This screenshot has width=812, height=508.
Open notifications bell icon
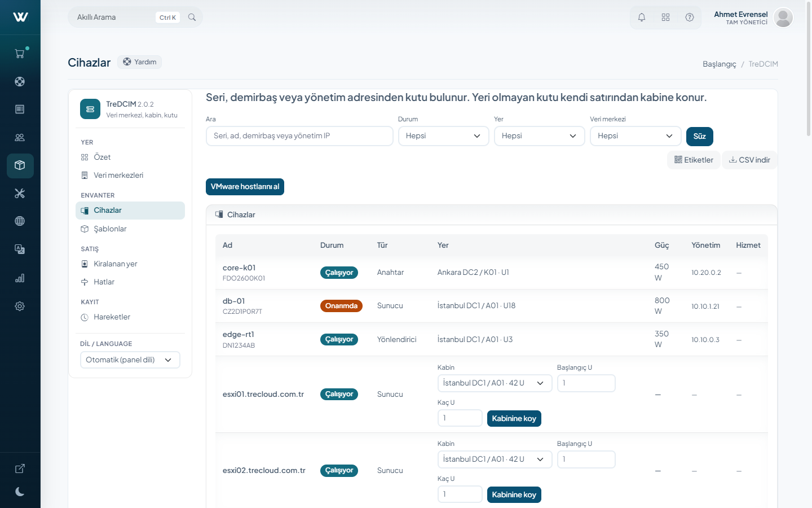point(642,17)
